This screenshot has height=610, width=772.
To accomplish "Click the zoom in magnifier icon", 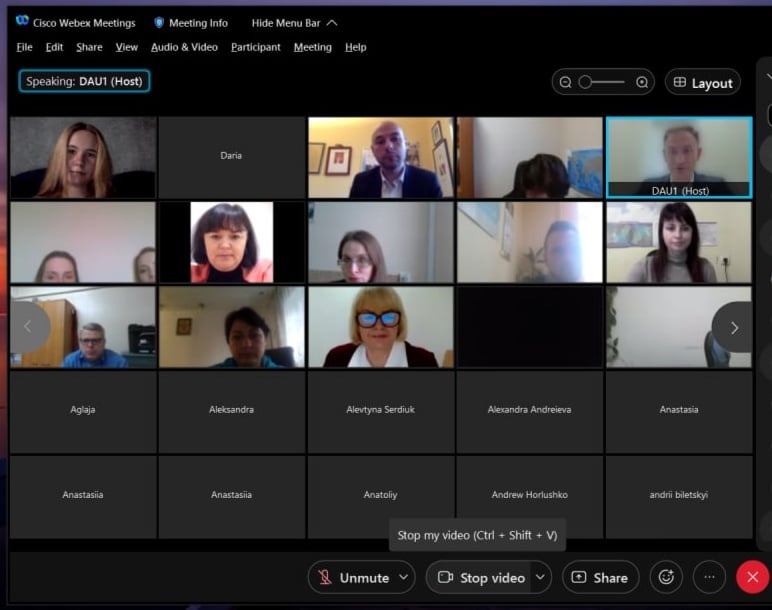I will [x=642, y=82].
